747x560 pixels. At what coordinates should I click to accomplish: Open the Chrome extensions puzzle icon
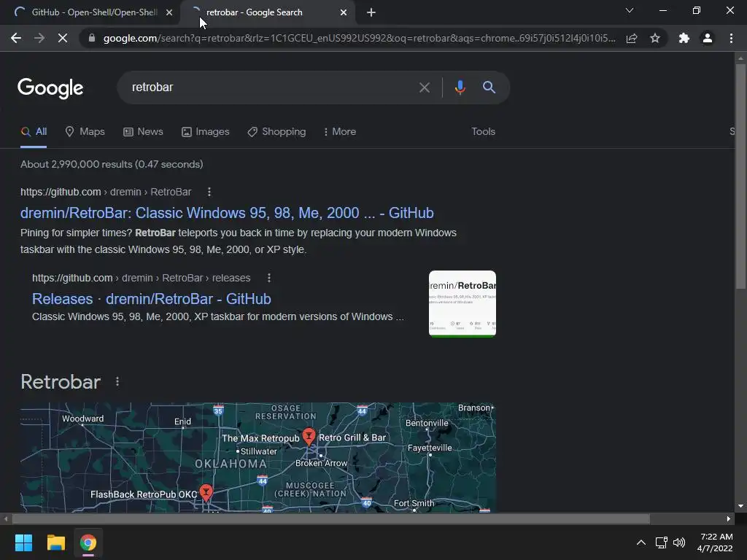684,38
